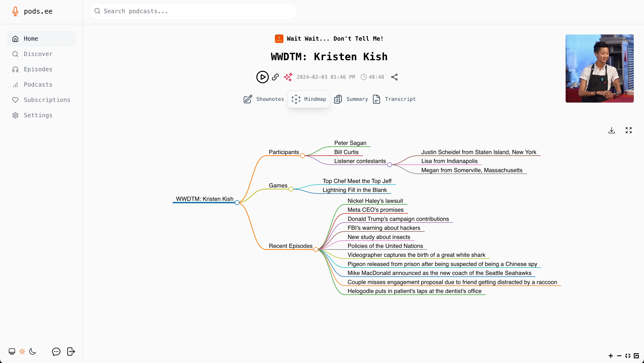Collapse the Recent Episodes node
The image size is (644, 363).
tap(316, 249)
